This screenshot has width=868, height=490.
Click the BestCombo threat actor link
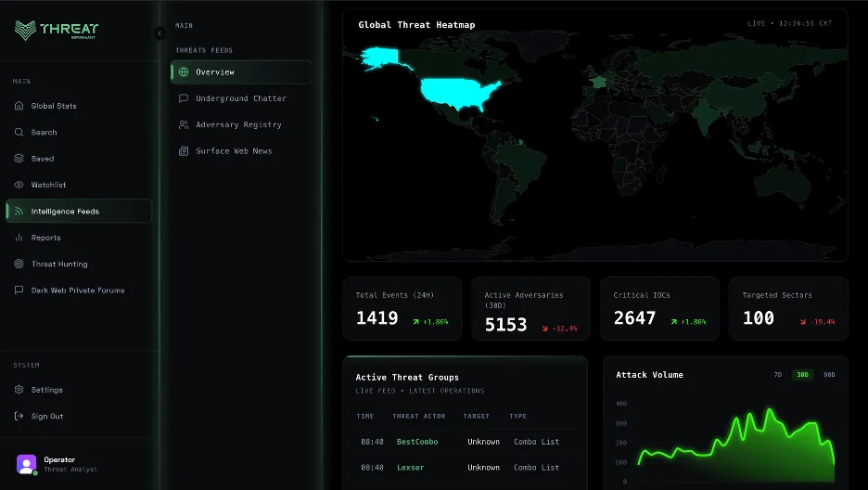[x=417, y=442]
